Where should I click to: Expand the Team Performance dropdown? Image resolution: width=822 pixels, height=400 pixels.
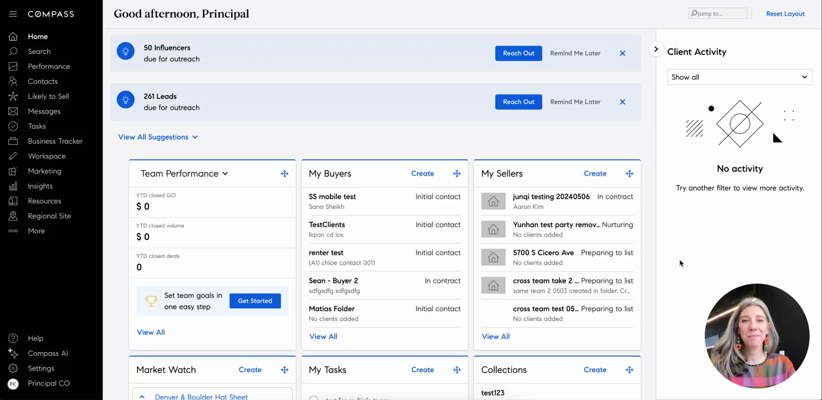click(x=225, y=174)
